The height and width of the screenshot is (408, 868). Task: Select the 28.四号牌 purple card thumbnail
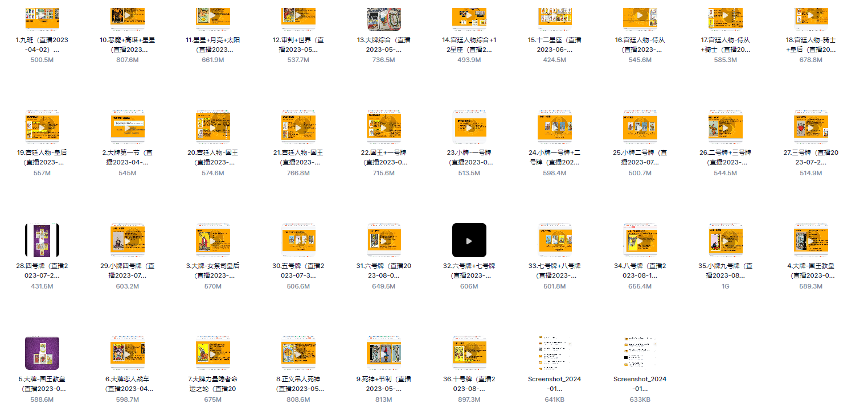click(42, 240)
